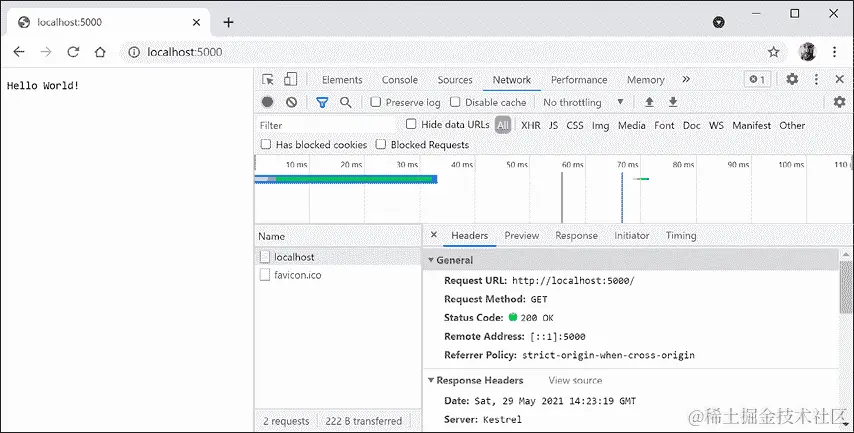Open the Performance tab

point(579,80)
